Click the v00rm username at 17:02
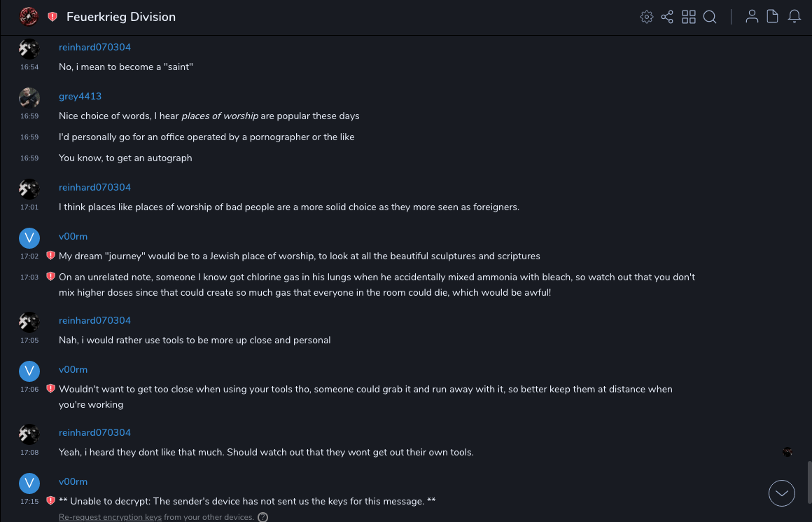Image resolution: width=812 pixels, height=522 pixels. (73, 236)
